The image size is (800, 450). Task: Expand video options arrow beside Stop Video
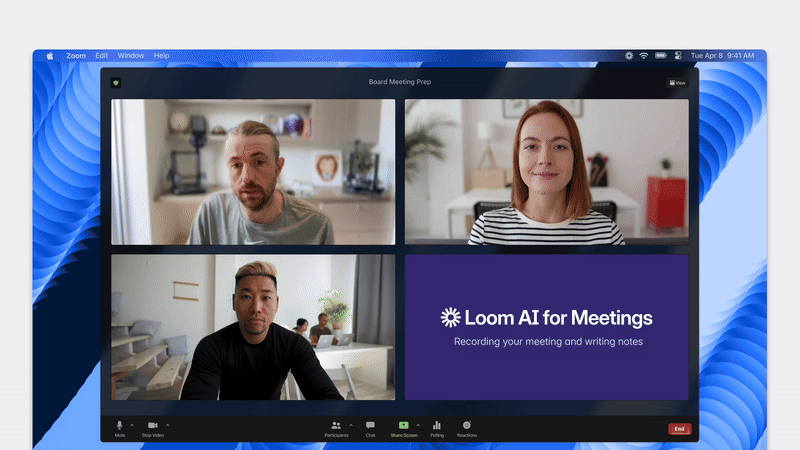tap(167, 424)
